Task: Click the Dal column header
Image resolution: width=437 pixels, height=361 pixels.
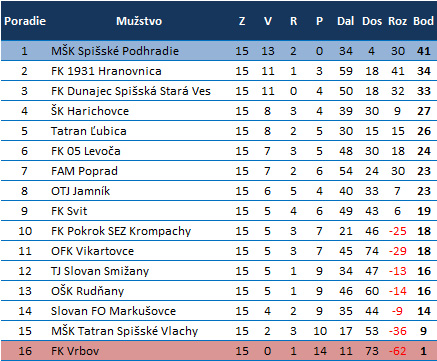Action: point(345,21)
